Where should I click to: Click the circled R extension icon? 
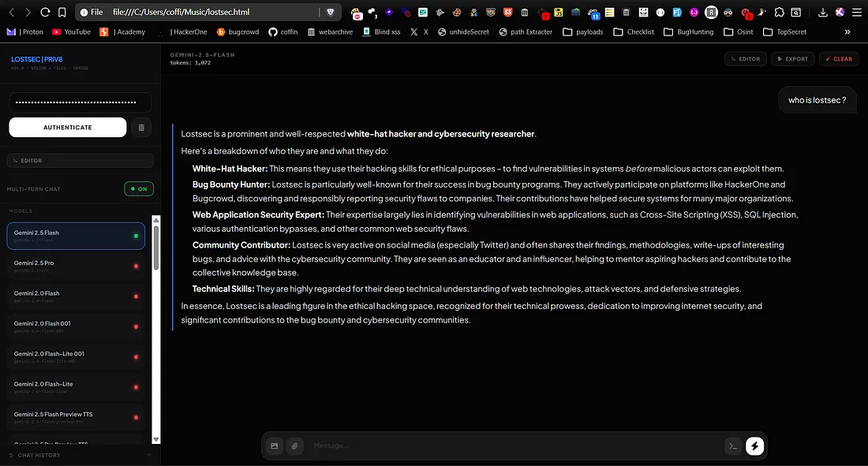click(x=711, y=12)
